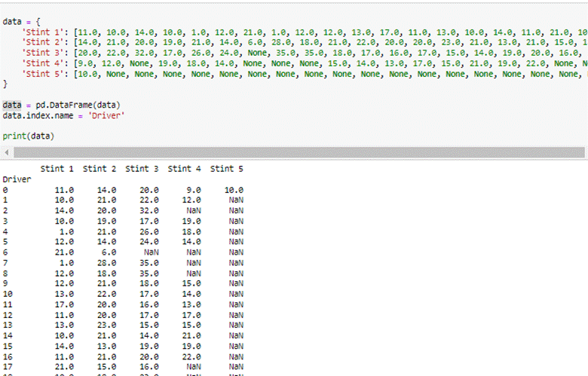Image resolution: width=588 pixels, height=376 pixels.
Task: Click the pd.DataFrame(data) call in code
Action: [x=78, y=105]
